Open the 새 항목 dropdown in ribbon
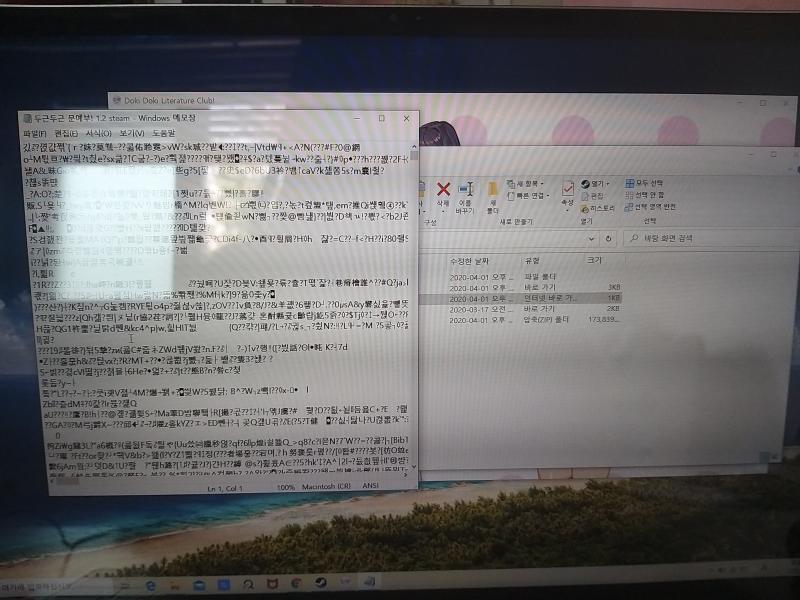 click(x=526, y=184)
